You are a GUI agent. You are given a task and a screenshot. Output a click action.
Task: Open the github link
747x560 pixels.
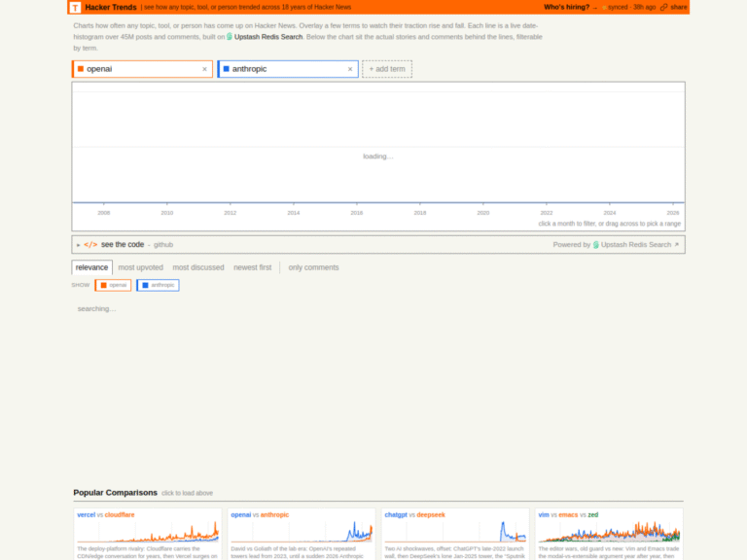[x=163, y=245]
